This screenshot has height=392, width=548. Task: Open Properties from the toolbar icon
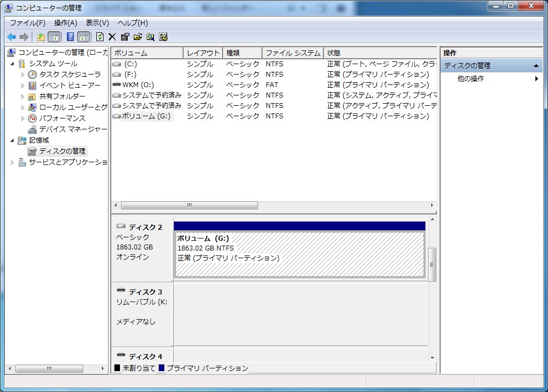click(x=125, y=37)
